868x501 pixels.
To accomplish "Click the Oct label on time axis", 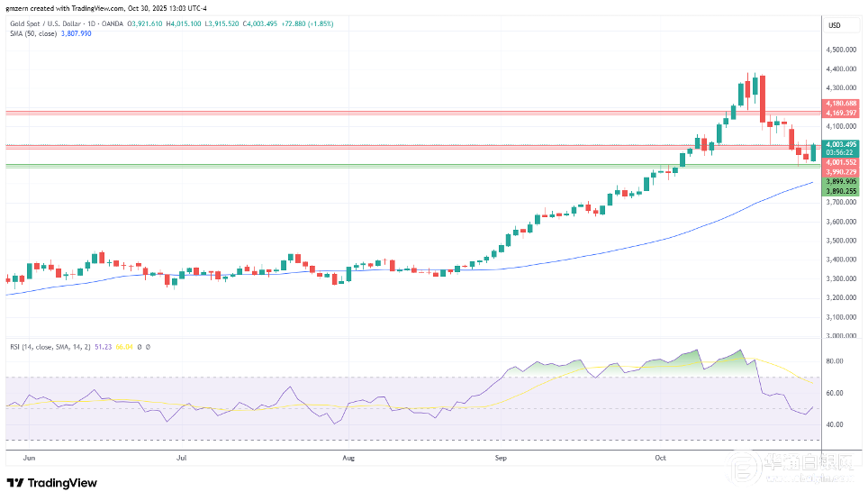I will point(660,458).
